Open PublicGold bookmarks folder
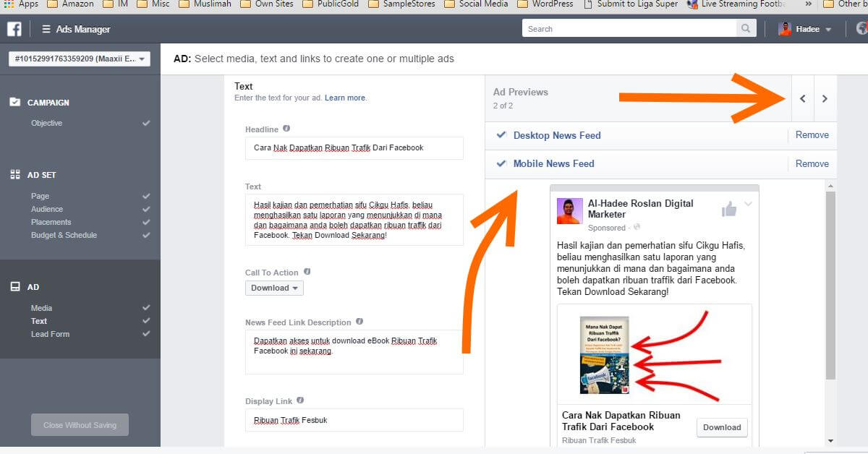Screen dimensions: 868x454 [x=331, y=4]
